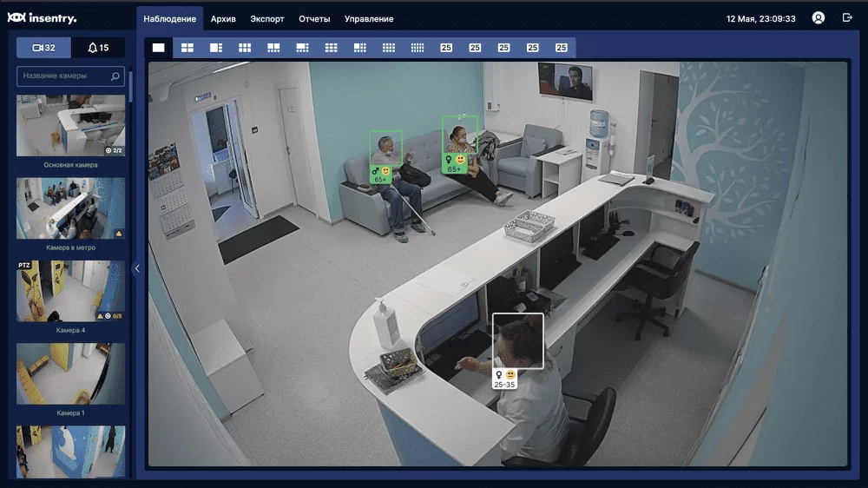Select the Камера 1 thumbnail
Viewport: 868px width, 488px height.
click(71, 373)
